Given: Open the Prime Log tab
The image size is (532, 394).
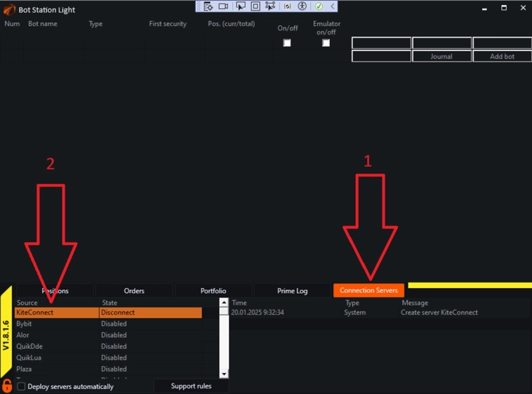Looking at the screenshot, I should [292, 291].
